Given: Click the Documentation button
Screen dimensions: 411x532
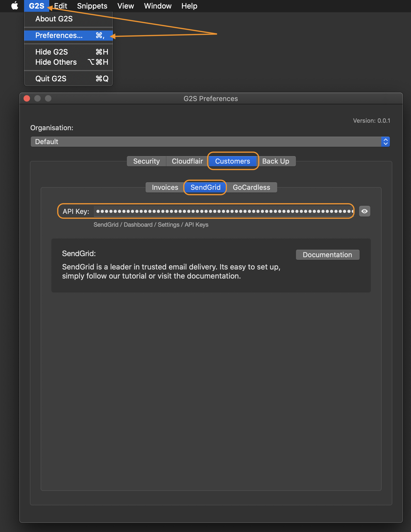Looking at the screenshot, I should [x=328, y=255].
